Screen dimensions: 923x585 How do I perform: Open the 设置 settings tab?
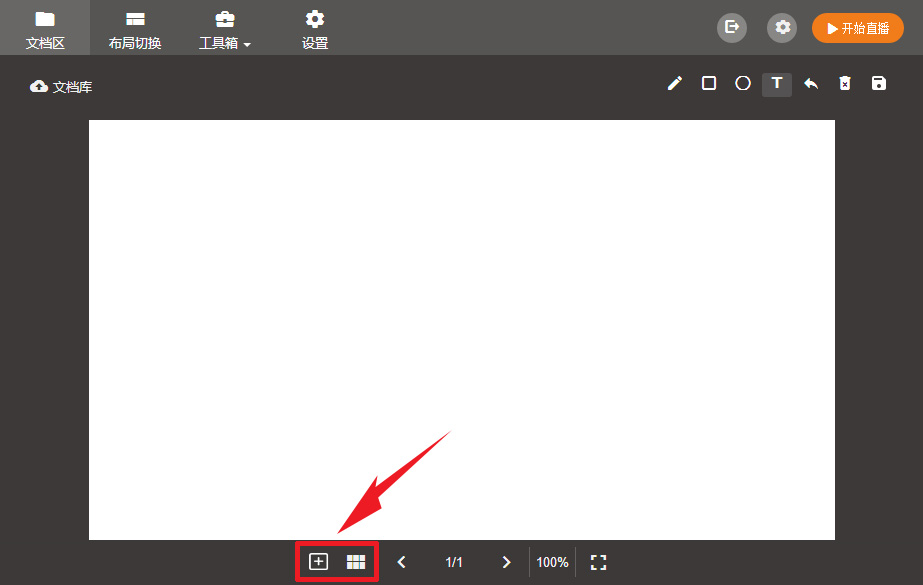315,28
